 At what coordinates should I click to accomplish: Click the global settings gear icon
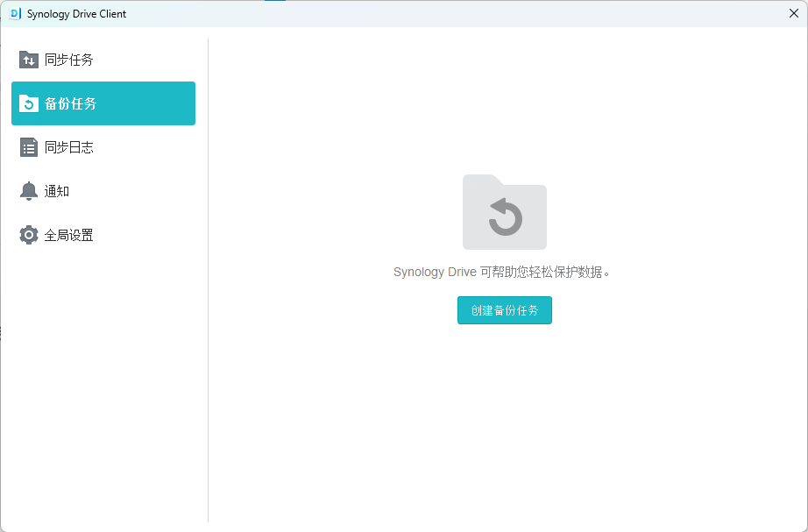tap(28, 235)
